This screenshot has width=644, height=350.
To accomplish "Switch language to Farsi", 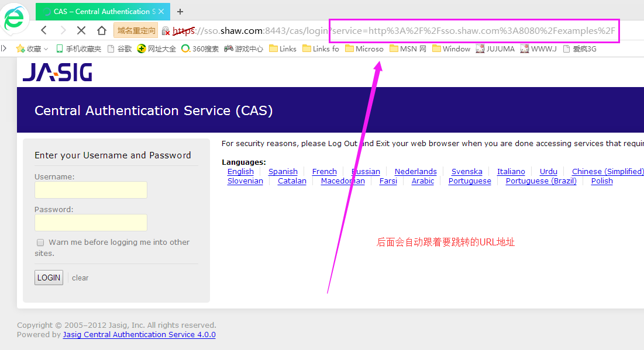I will coord(388,181).
